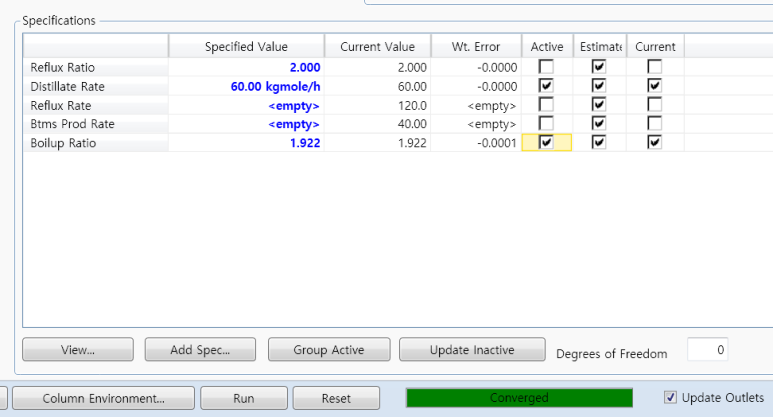Click the Update Inactive button
Image resolution: width=773 pixels, height=417 pixels.
pos(472,349)
